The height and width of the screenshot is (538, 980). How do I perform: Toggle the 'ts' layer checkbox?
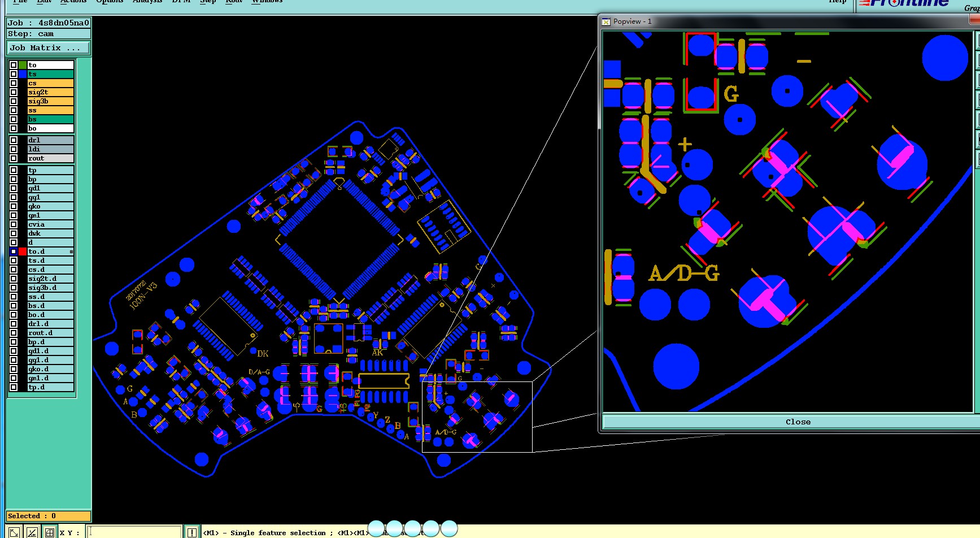[14, 74]
